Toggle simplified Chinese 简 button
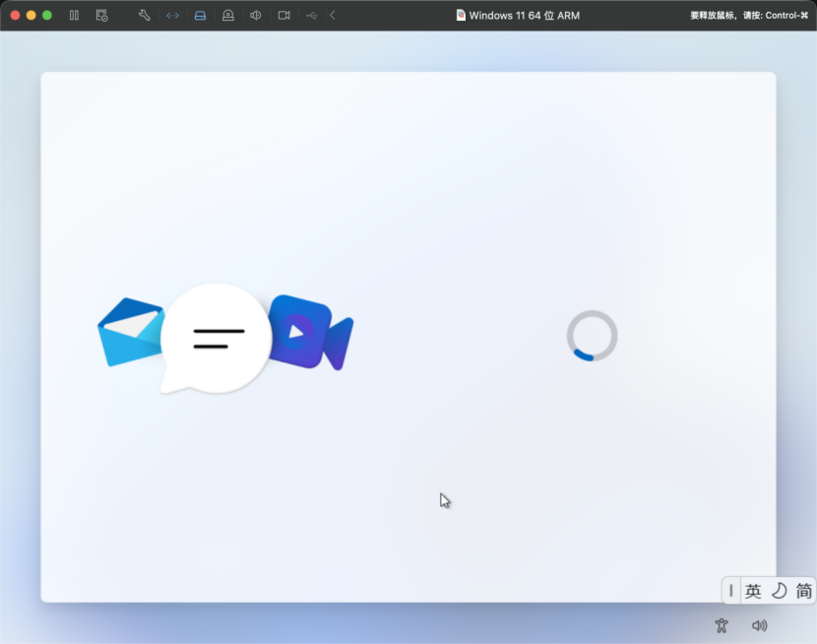This screenshot has height=644, width=817. click(804, 591)
